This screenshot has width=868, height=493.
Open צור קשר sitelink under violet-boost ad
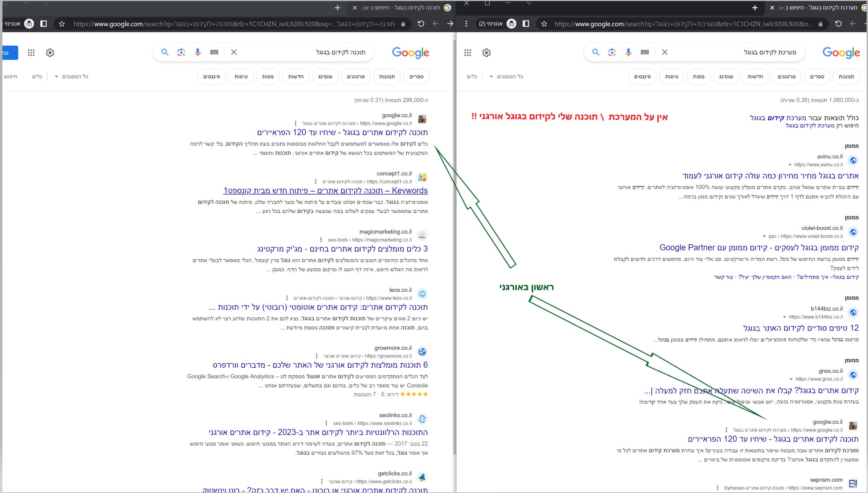724,277
